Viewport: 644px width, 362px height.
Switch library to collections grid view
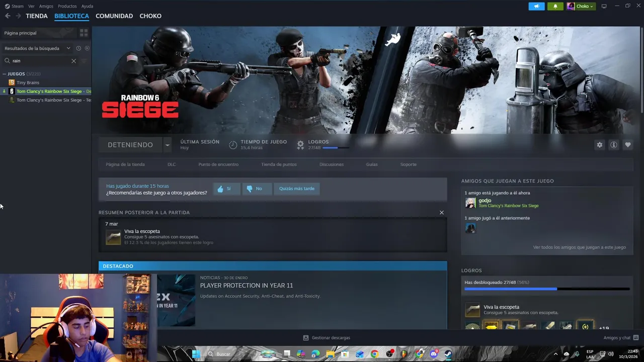[x=84, y=33]
